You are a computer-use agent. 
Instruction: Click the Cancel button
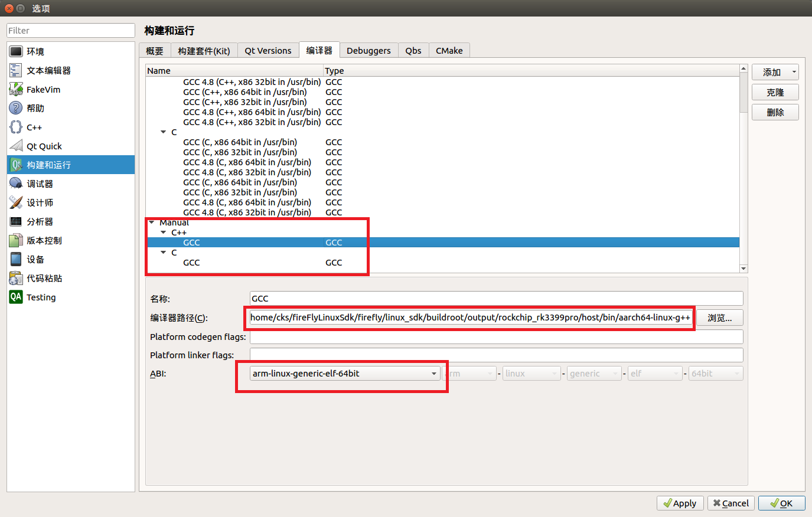pyautogui.click(x=731, y=503)
